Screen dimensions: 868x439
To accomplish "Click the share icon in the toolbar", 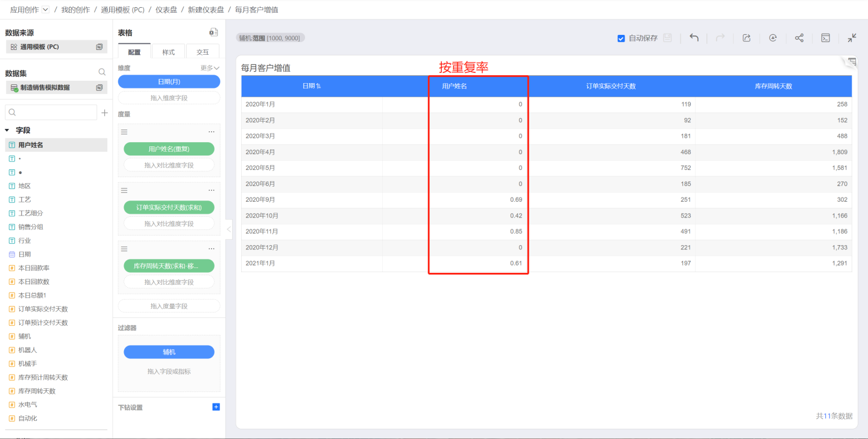I will 799,38.
